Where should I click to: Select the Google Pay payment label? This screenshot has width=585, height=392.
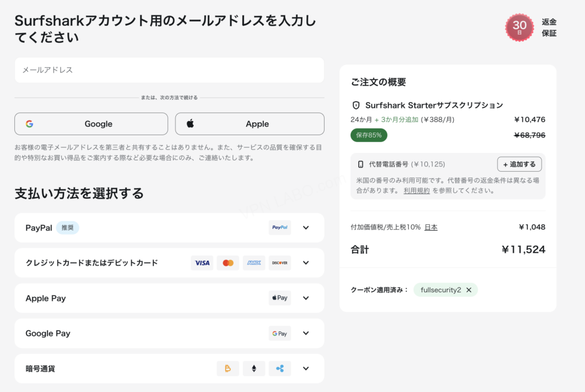tap(48, 333)
